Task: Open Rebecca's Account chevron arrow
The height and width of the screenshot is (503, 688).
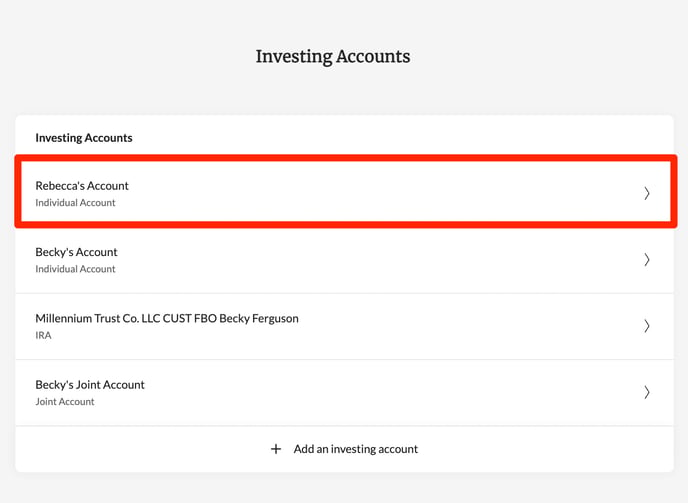Action: click(647, 193)
